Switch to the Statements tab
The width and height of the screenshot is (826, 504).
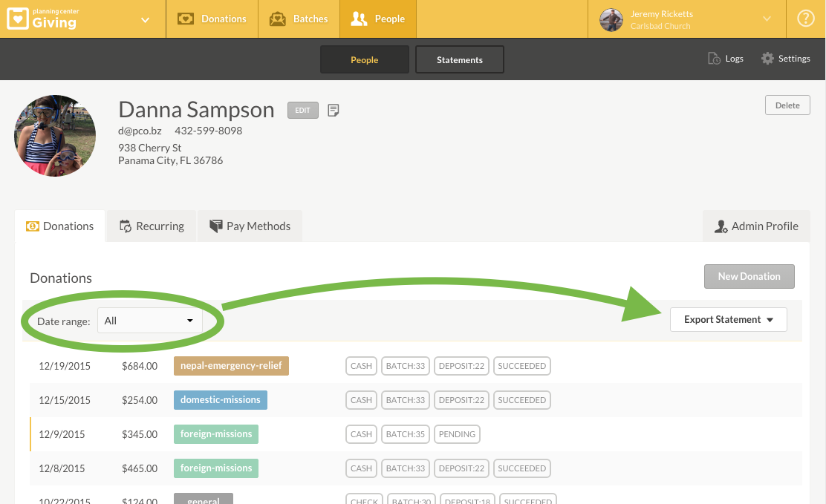(459, 59)
